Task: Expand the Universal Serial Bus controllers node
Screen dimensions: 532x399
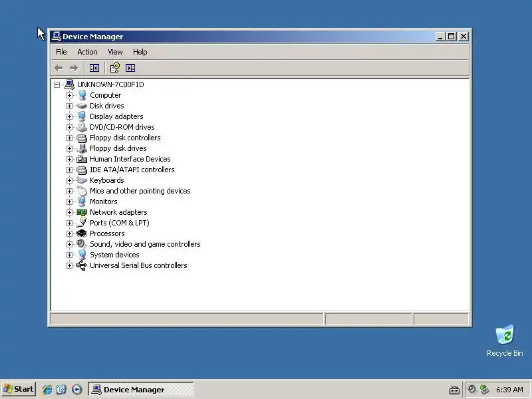Action: [x=70, y=265]
